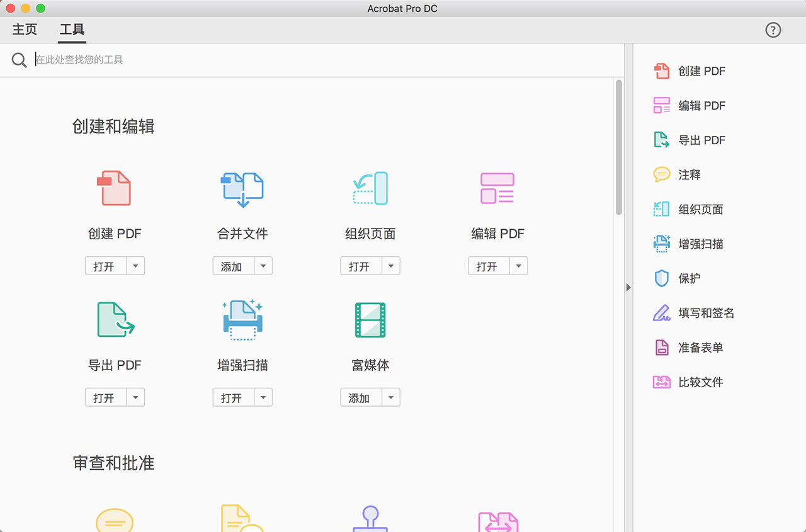This screenshot has height=532, width=806.
Task: Select the 增强扫描 icon in right sidebar
Action: (662, 244)
